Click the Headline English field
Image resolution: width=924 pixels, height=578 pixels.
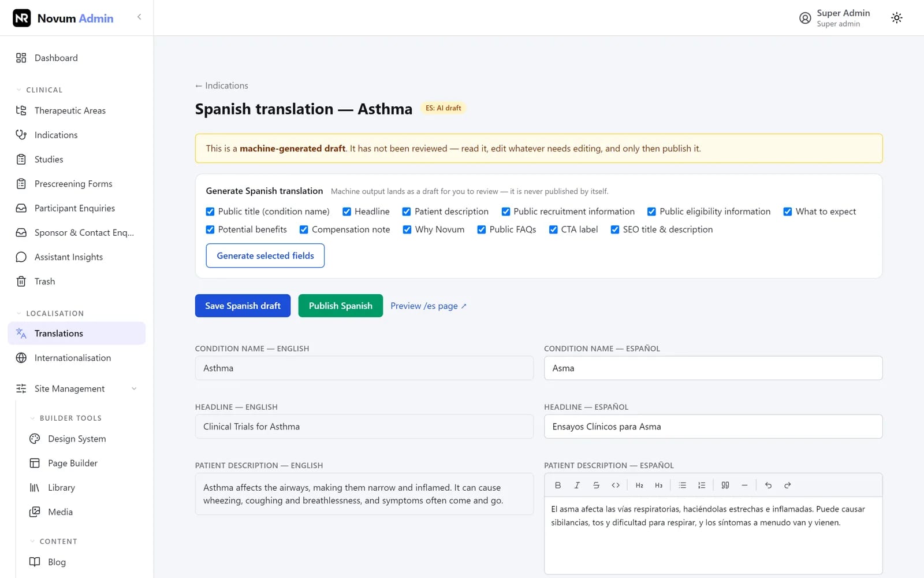click(364, 427)
